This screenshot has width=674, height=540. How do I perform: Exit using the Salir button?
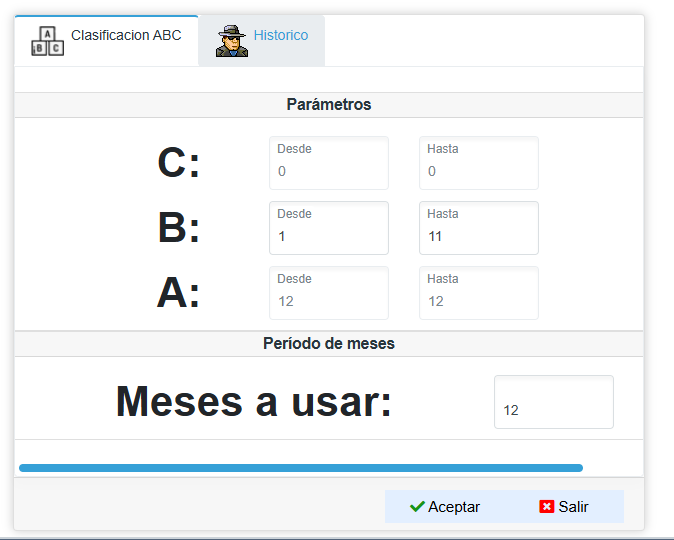564,506
